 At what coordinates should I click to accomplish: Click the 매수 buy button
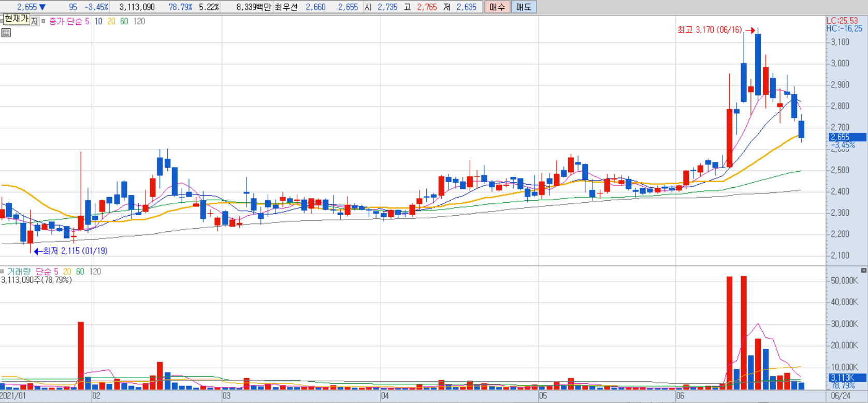497,7
